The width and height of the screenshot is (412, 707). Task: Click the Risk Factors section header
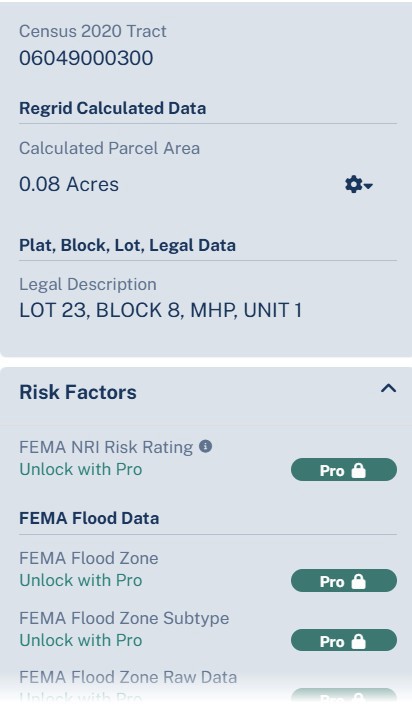[78, 392]
